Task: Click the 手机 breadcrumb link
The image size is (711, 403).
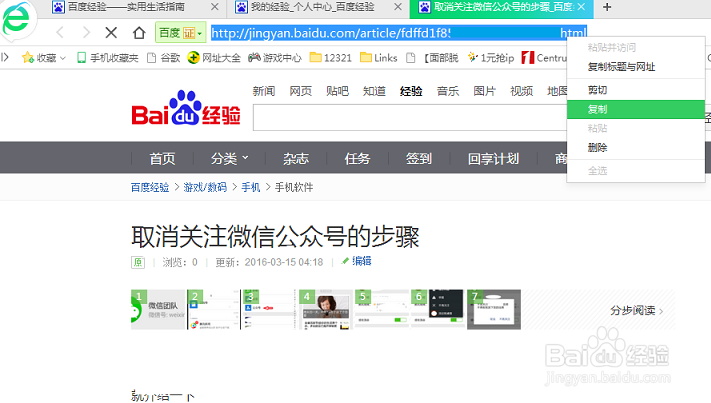Action: (250, 187)
